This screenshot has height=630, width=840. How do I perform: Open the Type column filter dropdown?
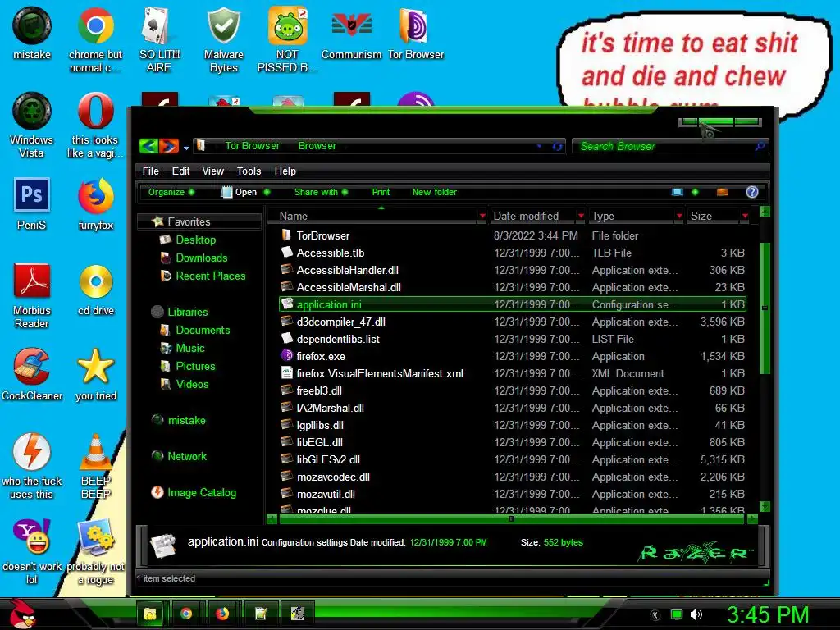point(679,216)
